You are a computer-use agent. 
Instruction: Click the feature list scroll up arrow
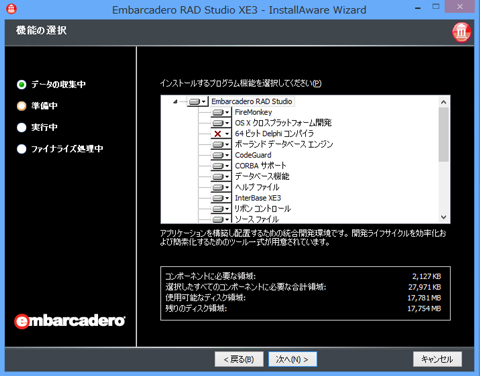(443, 102)
